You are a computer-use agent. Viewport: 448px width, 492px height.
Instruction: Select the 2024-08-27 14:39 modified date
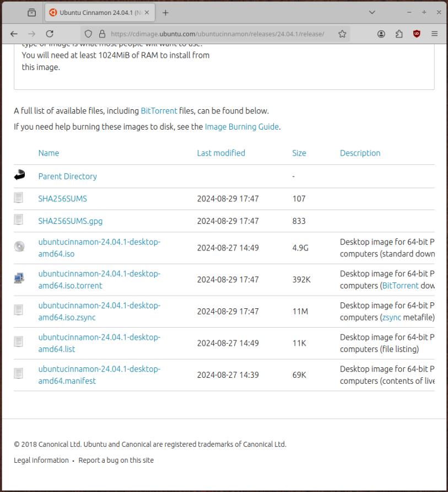pyautogui.click(x=228, y=375)
